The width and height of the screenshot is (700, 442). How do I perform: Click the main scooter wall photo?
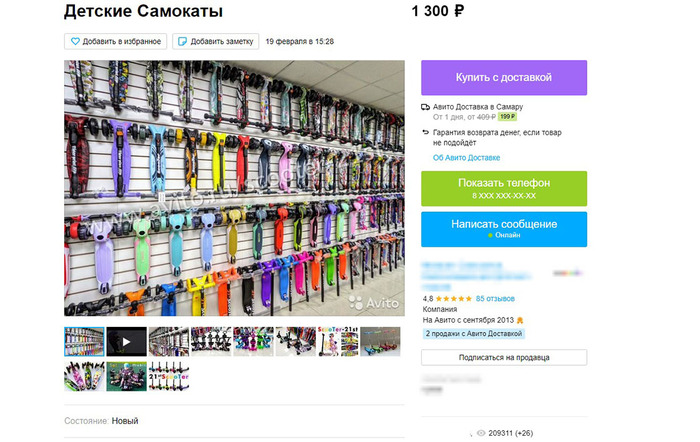[x=234, y=188]
